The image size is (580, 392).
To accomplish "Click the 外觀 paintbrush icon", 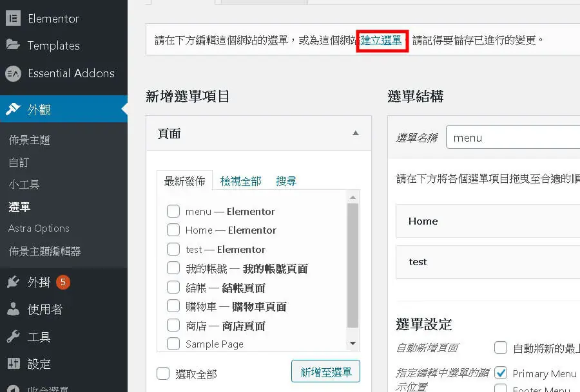I will coord(13,109).
